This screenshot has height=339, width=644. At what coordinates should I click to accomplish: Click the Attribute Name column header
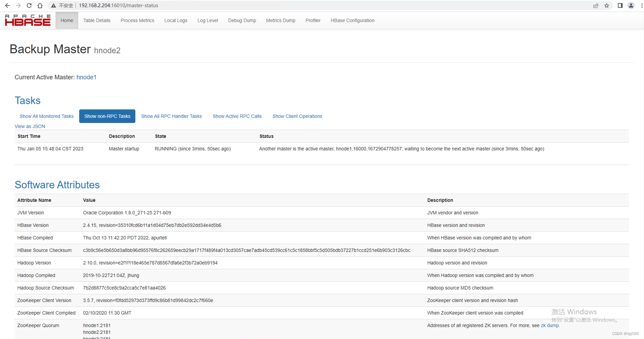point(34,200)
